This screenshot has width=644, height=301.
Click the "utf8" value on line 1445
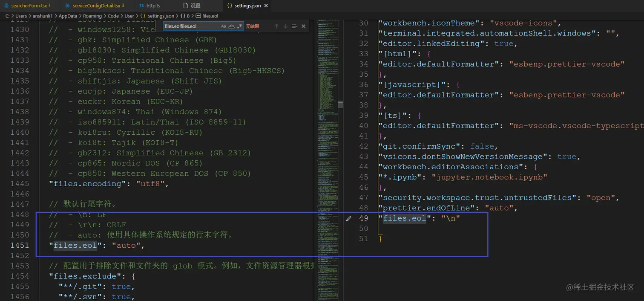(150, 184)
